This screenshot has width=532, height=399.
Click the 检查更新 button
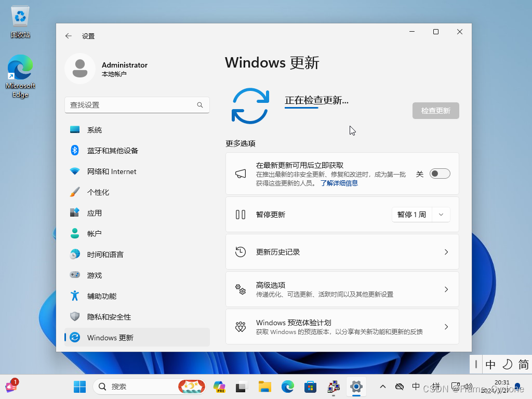[436, 111]
